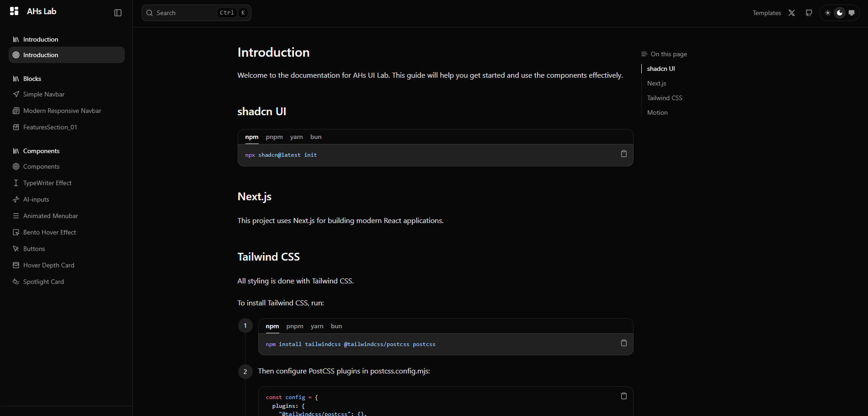Image resolution: width=868 pixels, height=416 pixels.
Task: Copy the postcss config code
Action: click(x=624, y=396)
